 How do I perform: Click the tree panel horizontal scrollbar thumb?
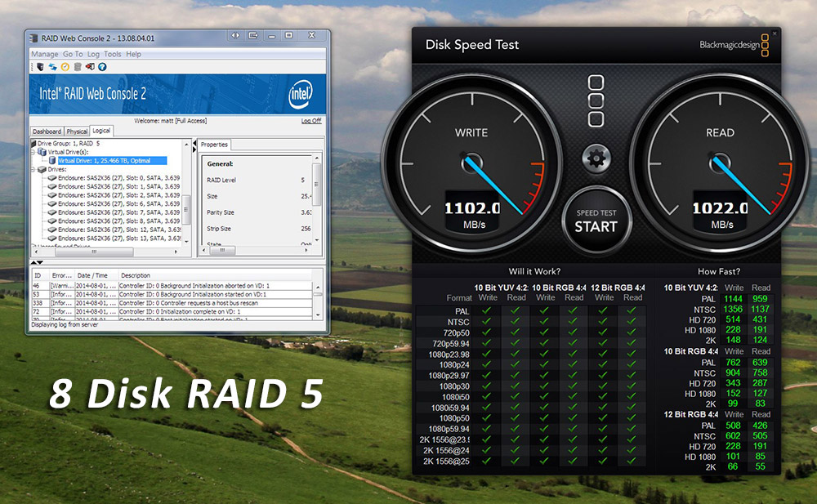94,252
